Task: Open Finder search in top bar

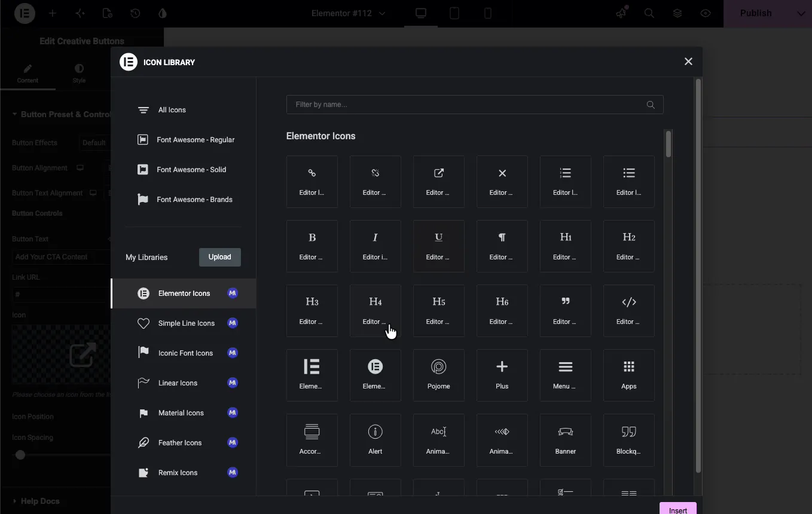Action: click(649, 13)
